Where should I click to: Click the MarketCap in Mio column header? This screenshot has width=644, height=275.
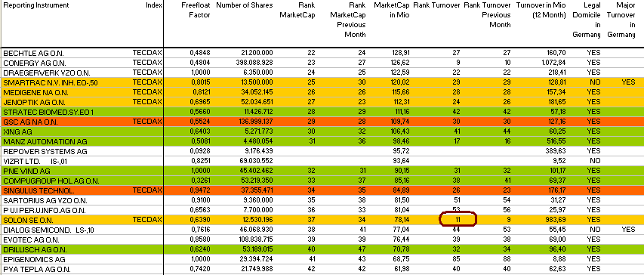pos(392,11)
